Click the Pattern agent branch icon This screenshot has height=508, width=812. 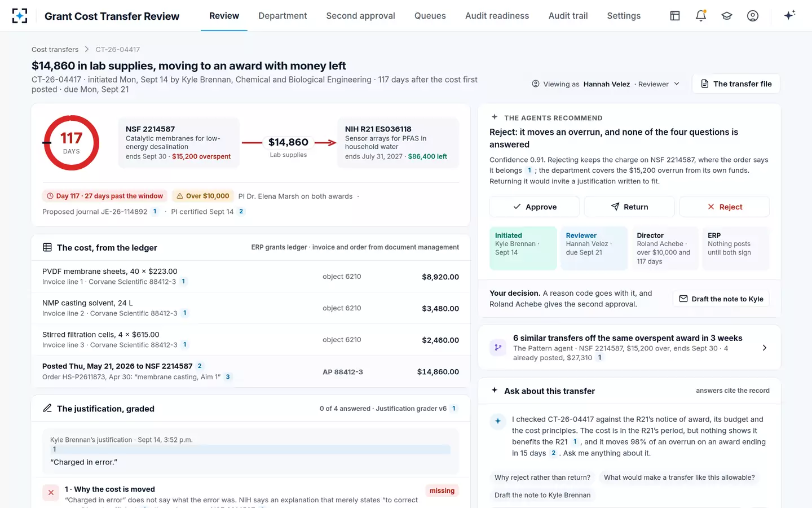(x=498, y=348)
